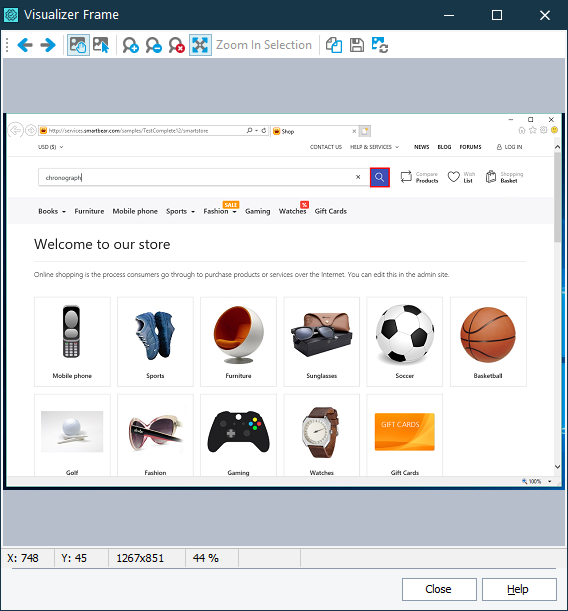Expand the USD ($) currency dropdown

[x=51, y=147]
